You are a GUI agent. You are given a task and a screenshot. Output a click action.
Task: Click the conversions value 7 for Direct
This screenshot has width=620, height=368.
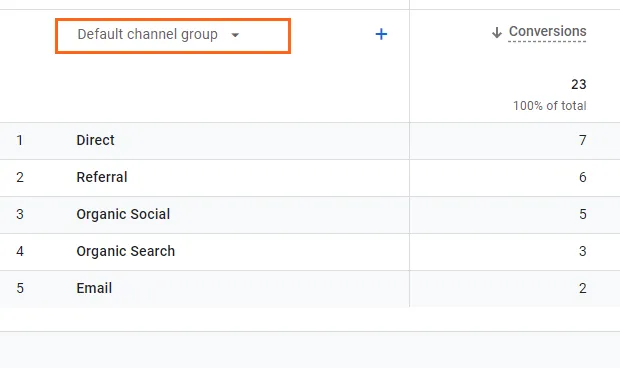(582, 140)
